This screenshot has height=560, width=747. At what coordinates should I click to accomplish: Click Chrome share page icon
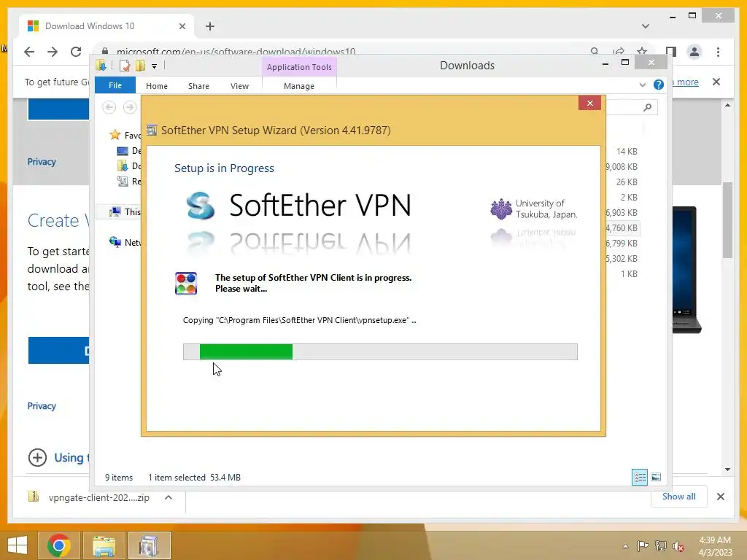(619, 52)
